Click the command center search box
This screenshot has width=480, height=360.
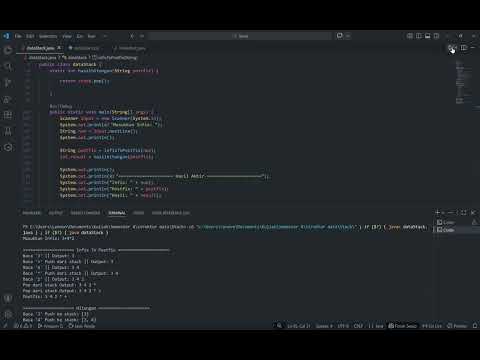240,36
